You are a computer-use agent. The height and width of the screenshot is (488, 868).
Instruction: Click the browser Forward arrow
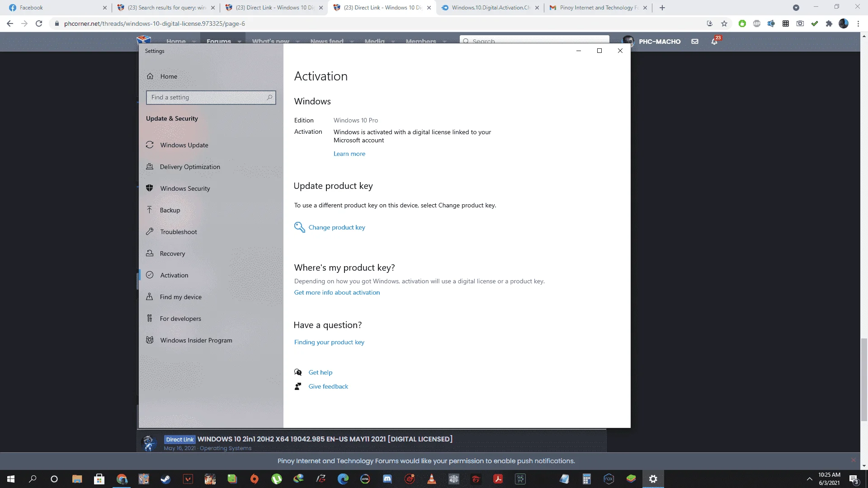pyautogui.click(x=24, y=23)
